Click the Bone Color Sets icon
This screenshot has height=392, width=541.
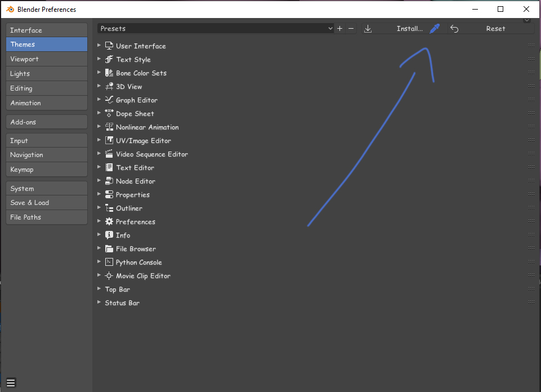tap(109, 73)
